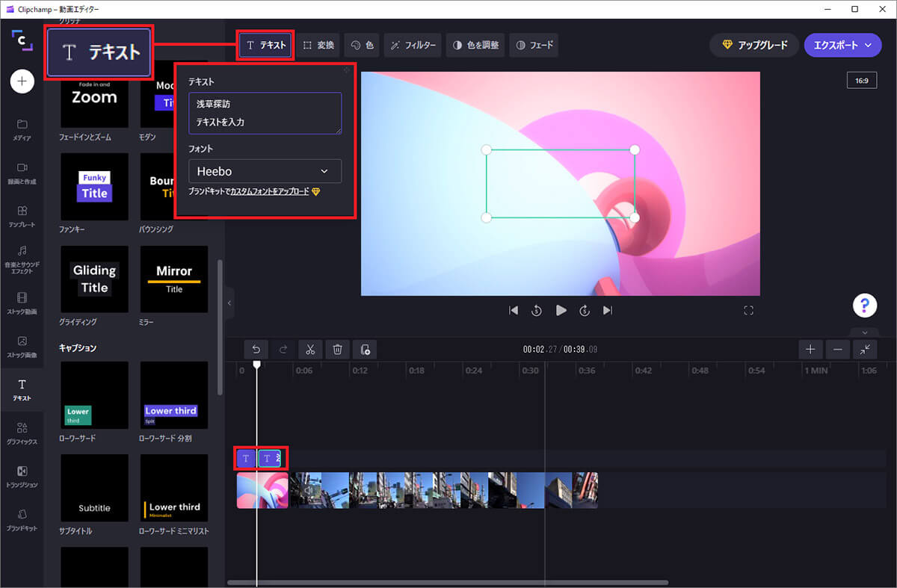Screen dimensions: 897x588
Task: Skip to the start of the video
Action: click(x=514, y=310)
